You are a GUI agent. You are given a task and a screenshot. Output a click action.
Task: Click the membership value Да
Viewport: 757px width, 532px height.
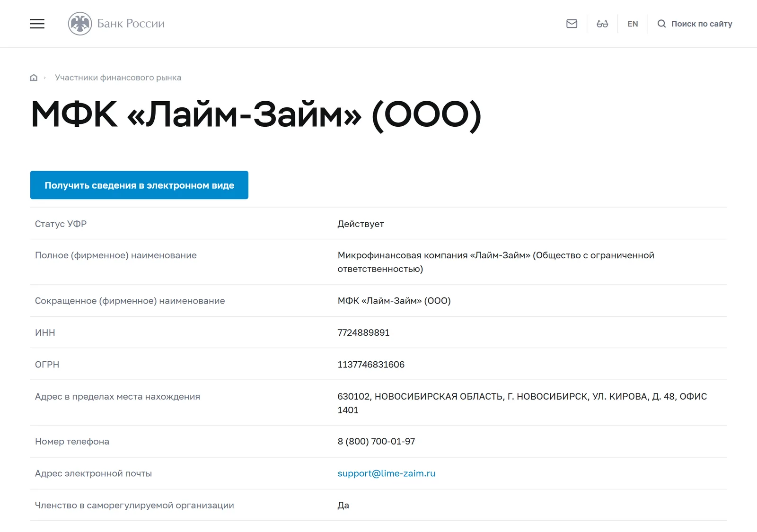click(343, 505)
